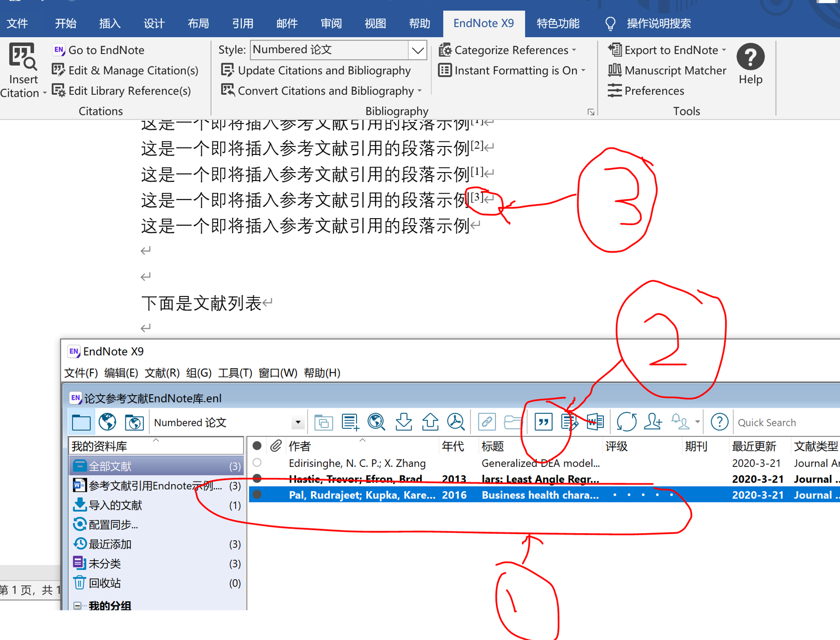This screenshot has height=640, width=840.
Task: Click Update Citations and Bibliography
Action: pos(316,70)
